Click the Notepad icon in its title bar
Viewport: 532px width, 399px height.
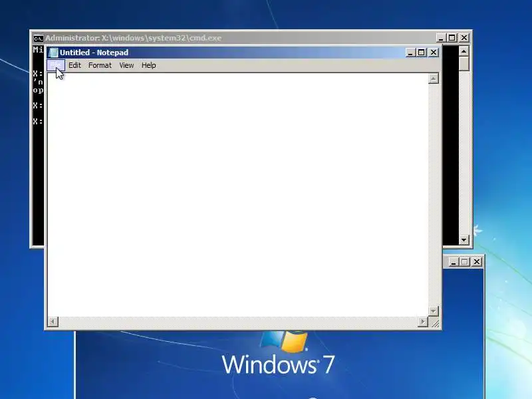[53, 53]
